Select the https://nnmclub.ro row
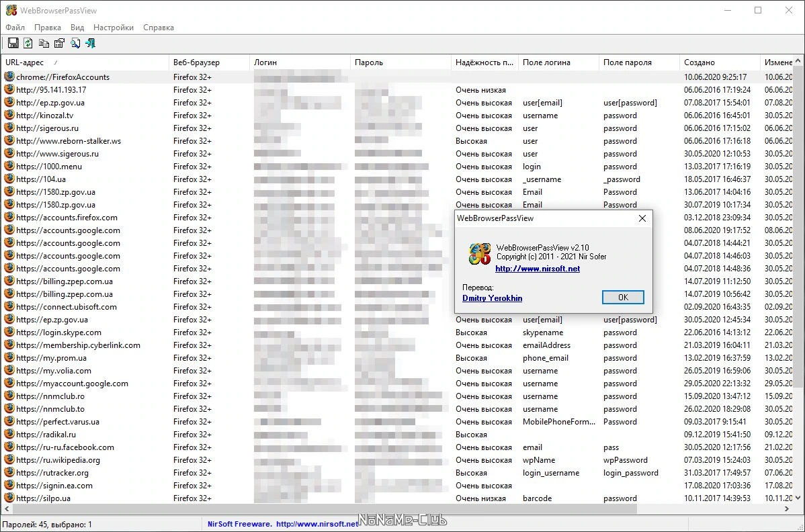Viewport: 805px width, 532px height. pos(396,396)
